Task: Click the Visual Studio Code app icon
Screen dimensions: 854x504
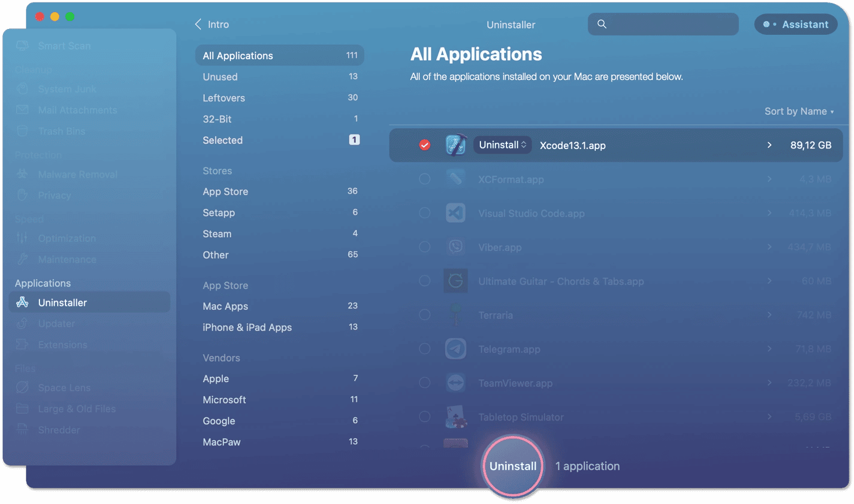Action: (456, 213)
